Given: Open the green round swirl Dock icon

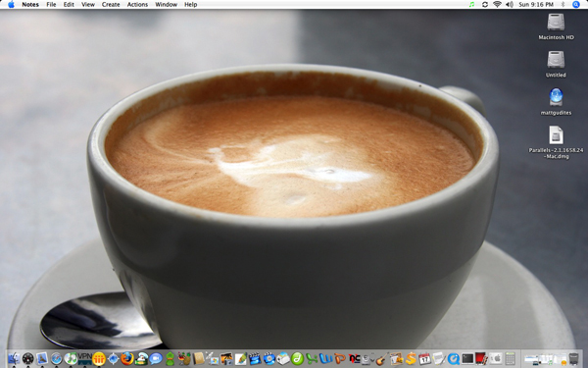Looking at the screenshot, I should (297, 358).
